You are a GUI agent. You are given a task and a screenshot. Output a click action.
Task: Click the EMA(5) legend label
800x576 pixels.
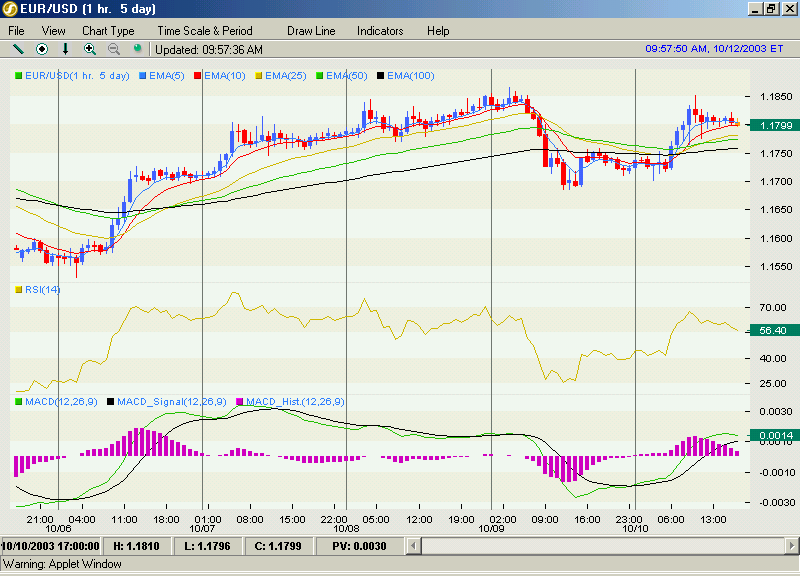167,76
